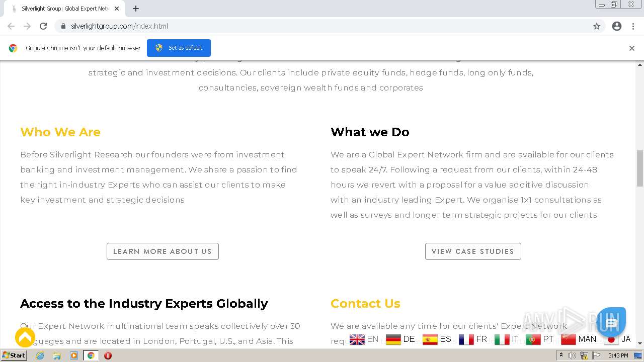Click the Contact Us heading
This screenshot has width=644, height=362.
click(365, 303)
